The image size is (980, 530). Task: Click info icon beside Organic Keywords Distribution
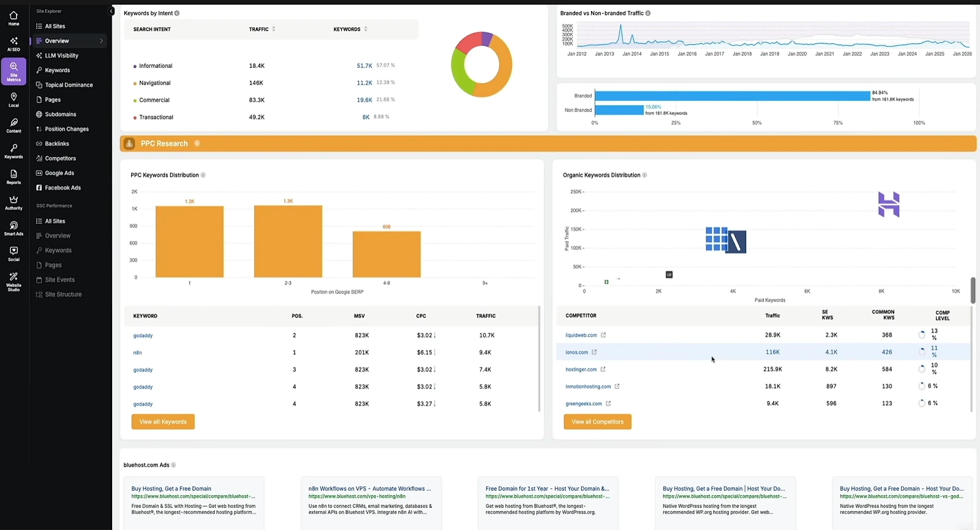point(644,175)
